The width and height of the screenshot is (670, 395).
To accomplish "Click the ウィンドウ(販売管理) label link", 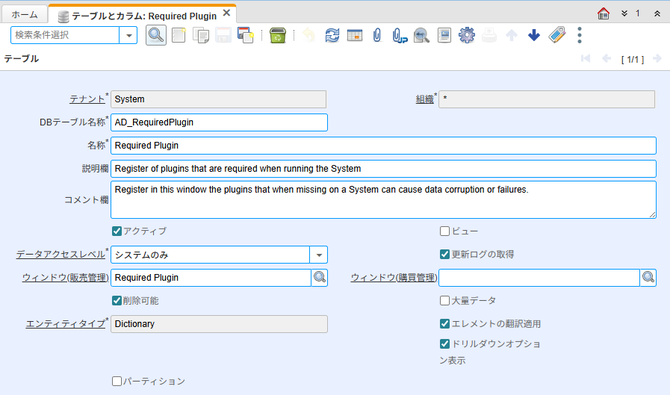I will coord(65,277).
